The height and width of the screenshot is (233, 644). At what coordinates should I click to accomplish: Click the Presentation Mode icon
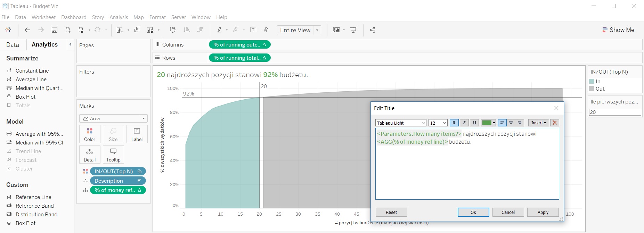[x=353, y=30]
